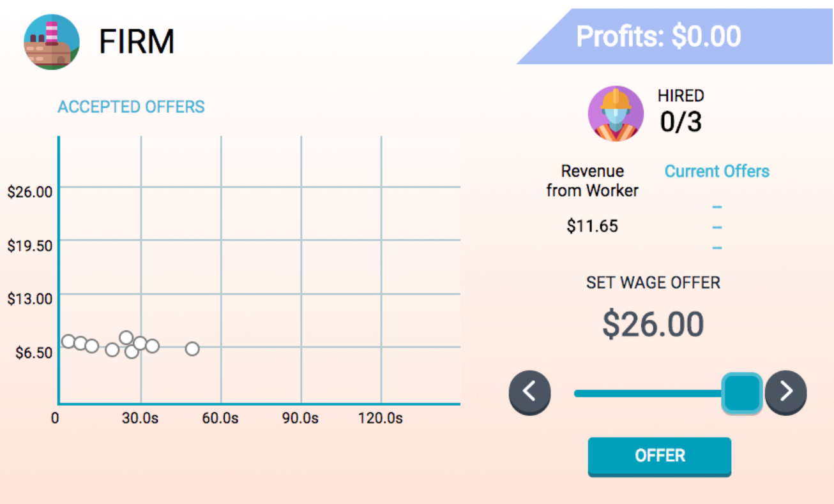834x504 pixels.
Task: Click the factory firm icon
Action: coord(52,42)
